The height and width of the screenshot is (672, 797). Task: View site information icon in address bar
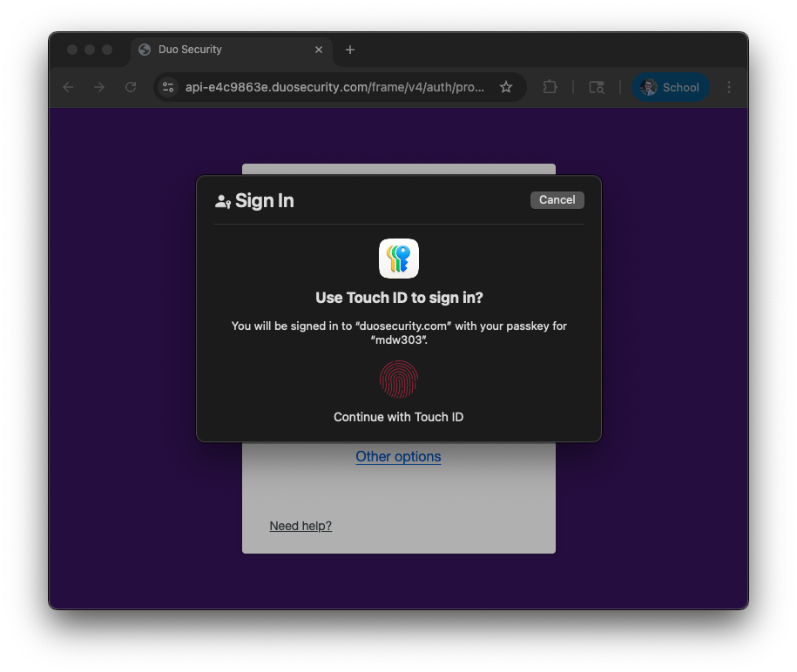pyautogui.click(x=168, y=87)
